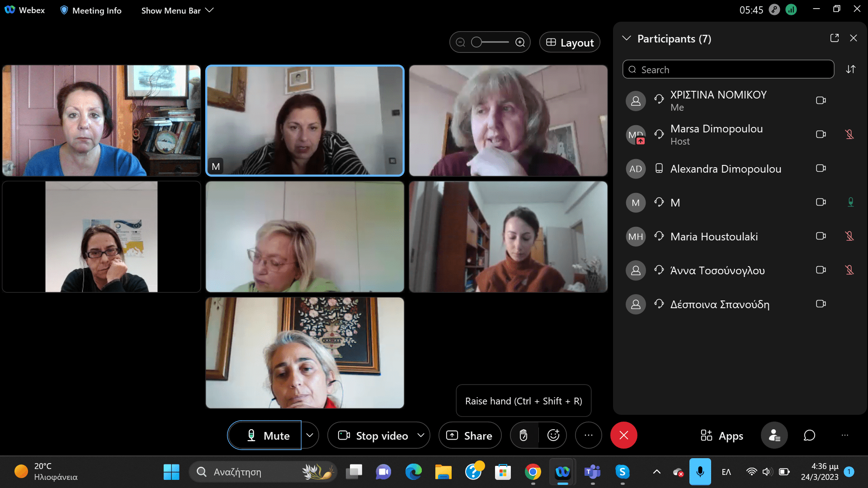Toggle muted mic of Άννα Τοσούνογλου
This screenshot has height=488, width=868.
coord(849,270)
